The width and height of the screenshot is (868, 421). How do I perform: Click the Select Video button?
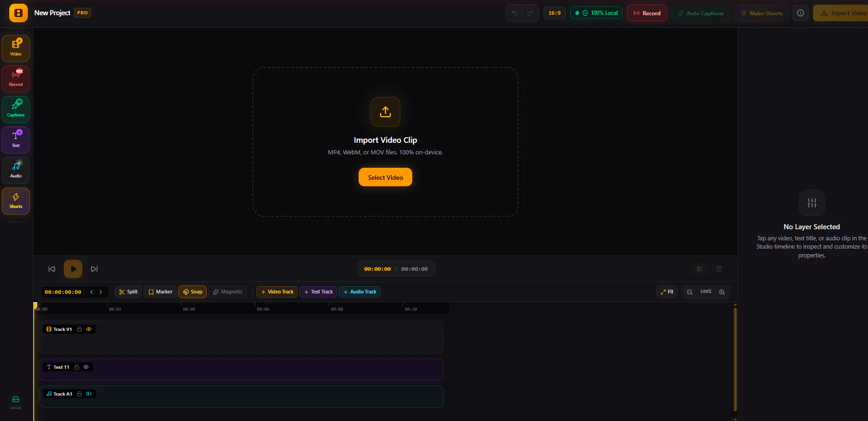tap(385, 177)
